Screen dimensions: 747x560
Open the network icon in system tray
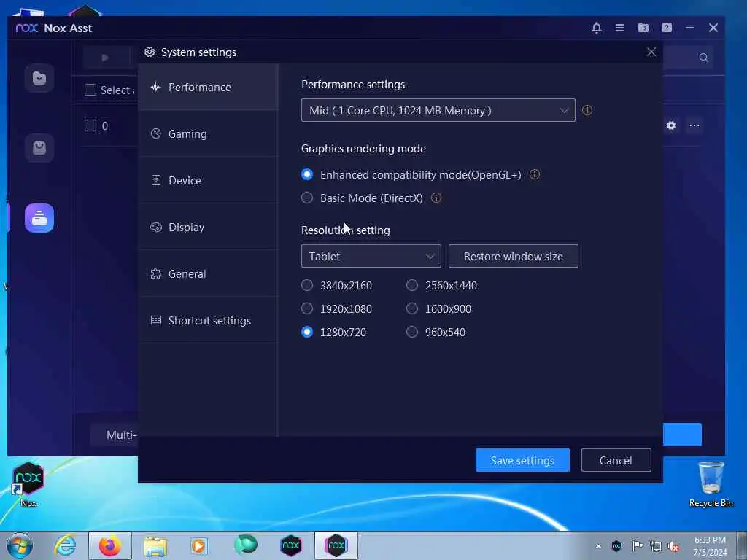(x=656, y=546)
